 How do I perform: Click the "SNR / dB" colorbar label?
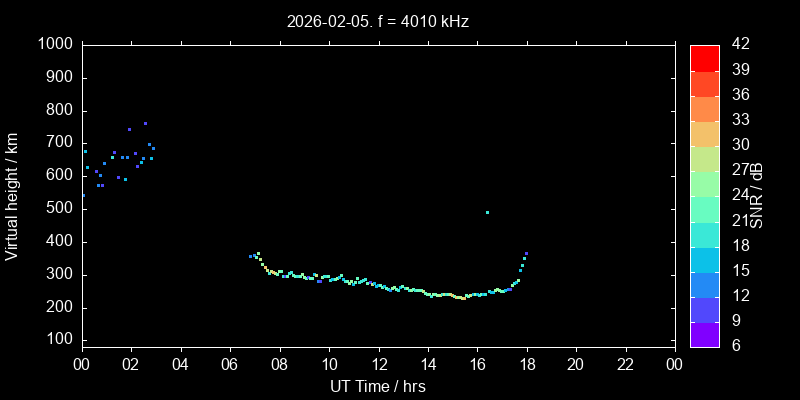[757, 195]
